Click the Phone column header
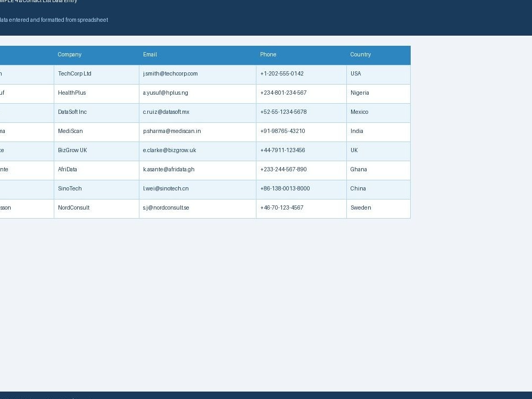532x399 pixels. 301,55
